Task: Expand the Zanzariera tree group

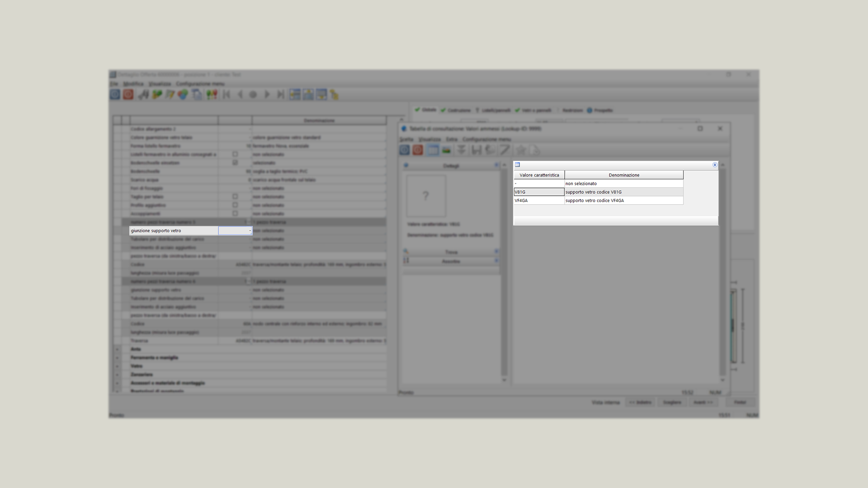Action: pos(118,375)
